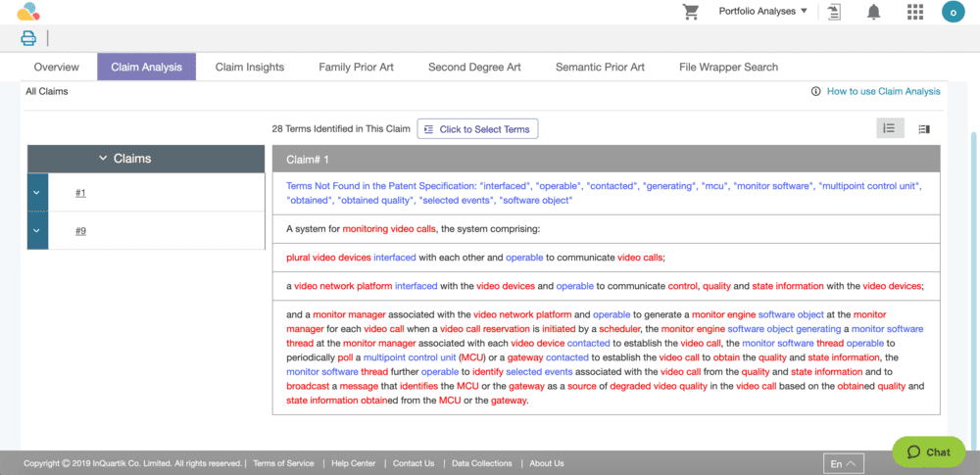Screen dimensions: 980x475
Task: Switch to the compact list view icon
Action: pyautogui.click(x=924, y=128)
